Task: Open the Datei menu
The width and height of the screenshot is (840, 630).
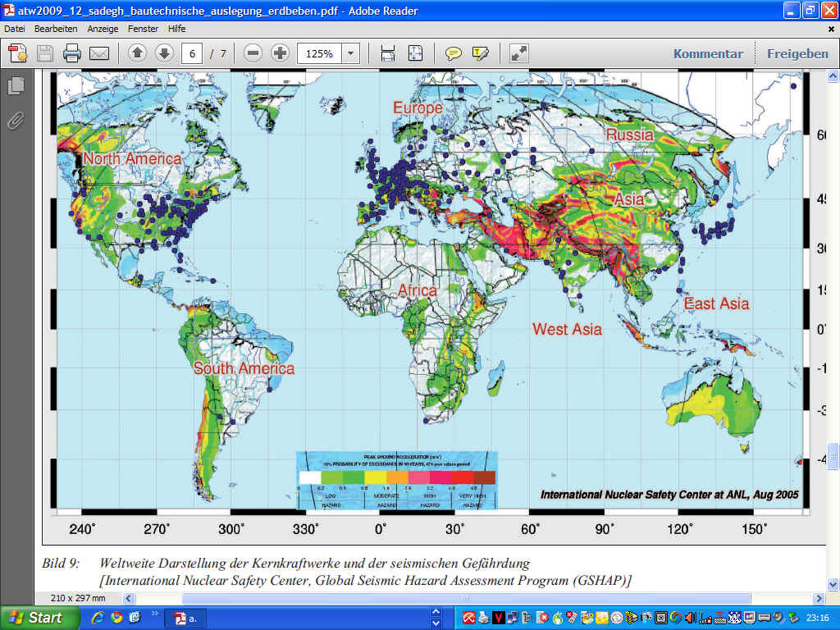Action: [16, 28]
